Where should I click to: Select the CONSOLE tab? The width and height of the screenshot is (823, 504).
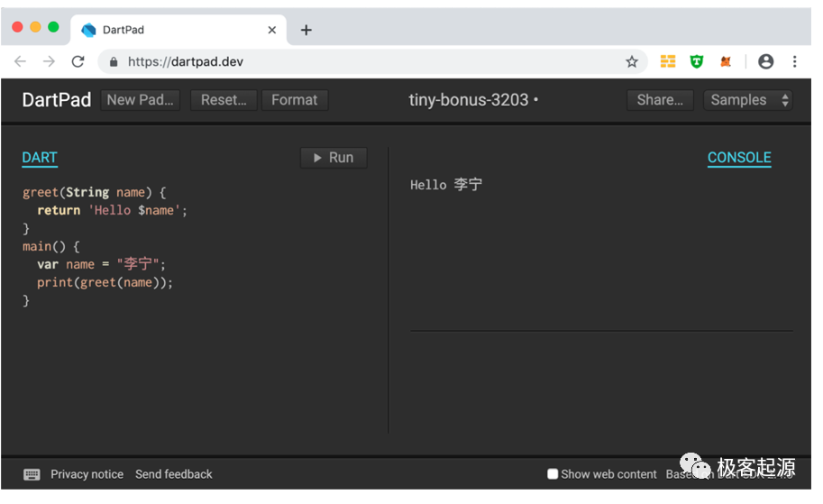[739, 158]
